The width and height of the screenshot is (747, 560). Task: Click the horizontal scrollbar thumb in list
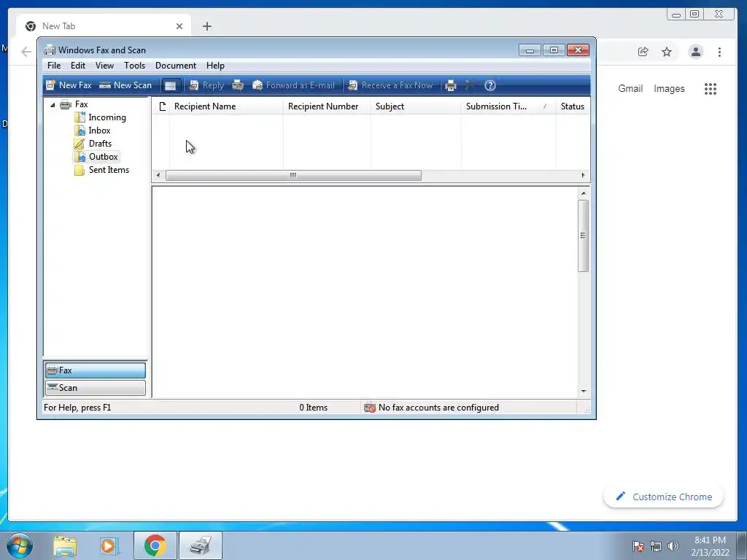click(293, 175)
